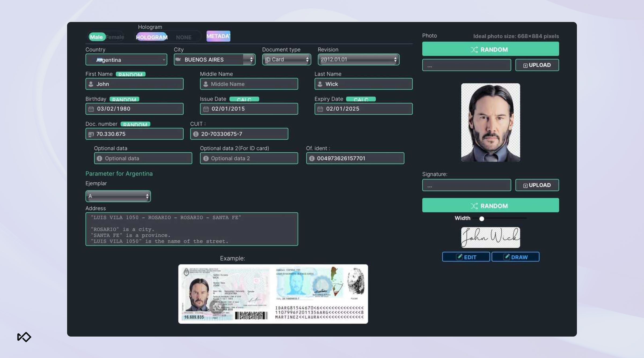Click the info icon in CUIT field
644x358 pixels.
coord(196,134)
